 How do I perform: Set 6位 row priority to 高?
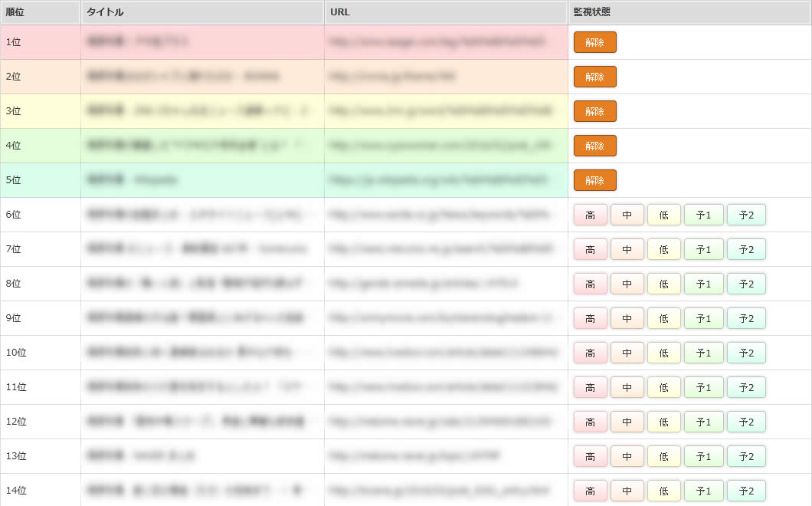point(590,215)
